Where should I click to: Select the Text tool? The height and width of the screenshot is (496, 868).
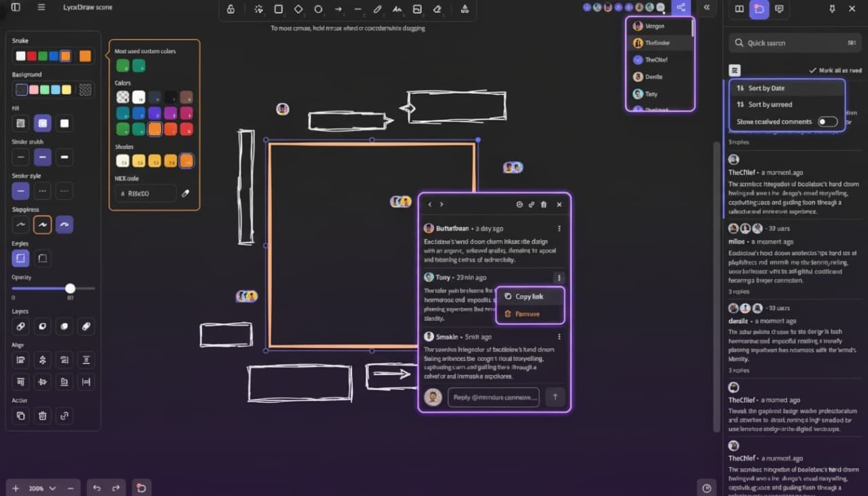point(397,9)
